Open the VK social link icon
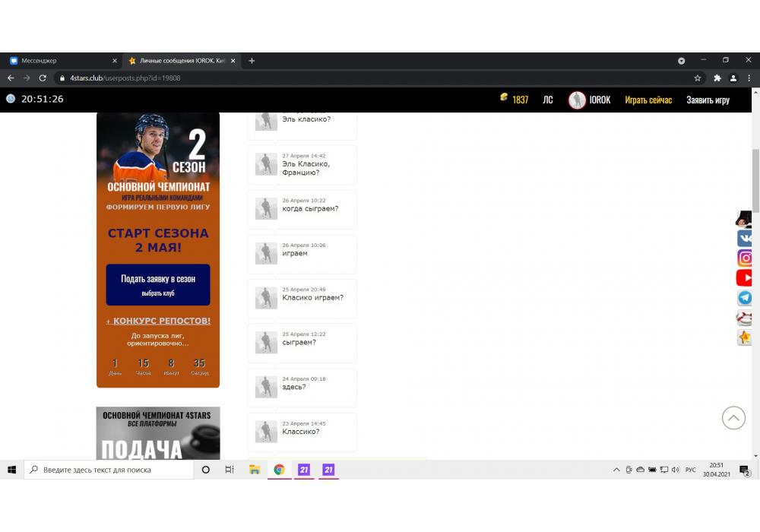760x532 pixels. click(x=745, y=239)
